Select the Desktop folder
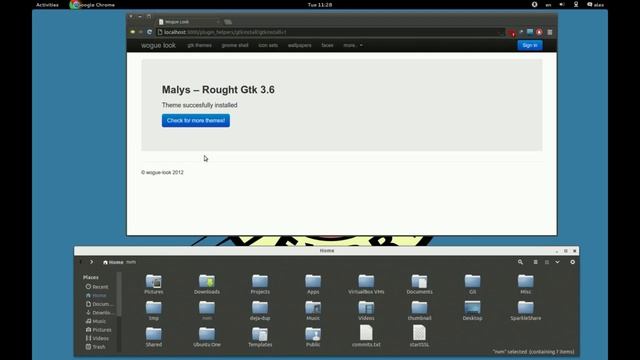Screen dimensions: 640x360 [x=472, y=311]
